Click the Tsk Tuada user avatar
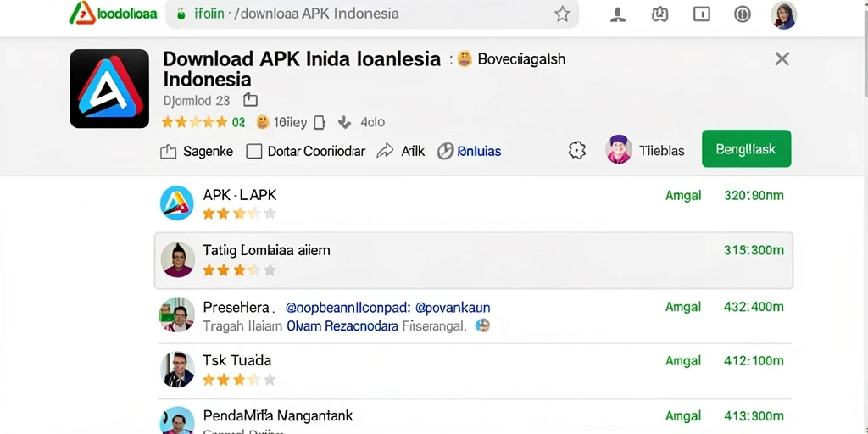 [x=177, y=370]
